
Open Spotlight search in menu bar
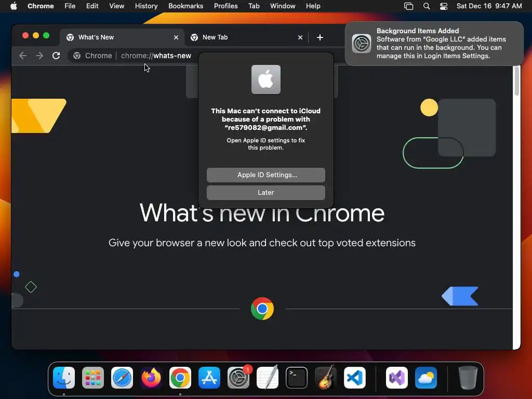point(427,6)
